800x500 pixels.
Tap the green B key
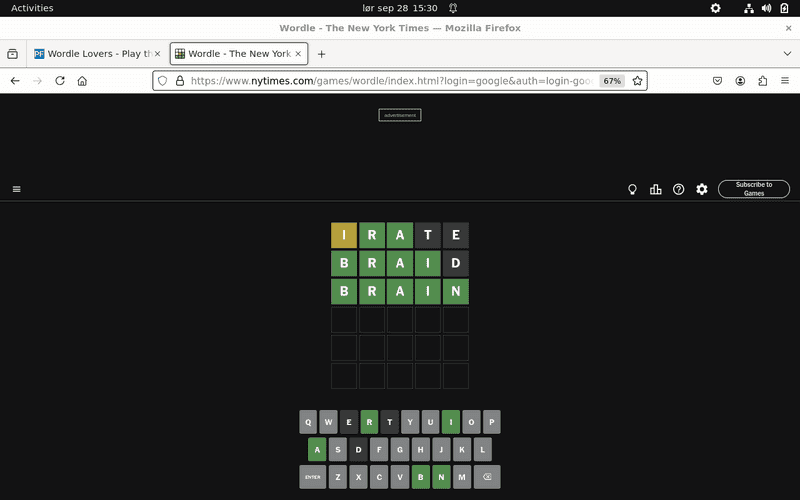420,477
